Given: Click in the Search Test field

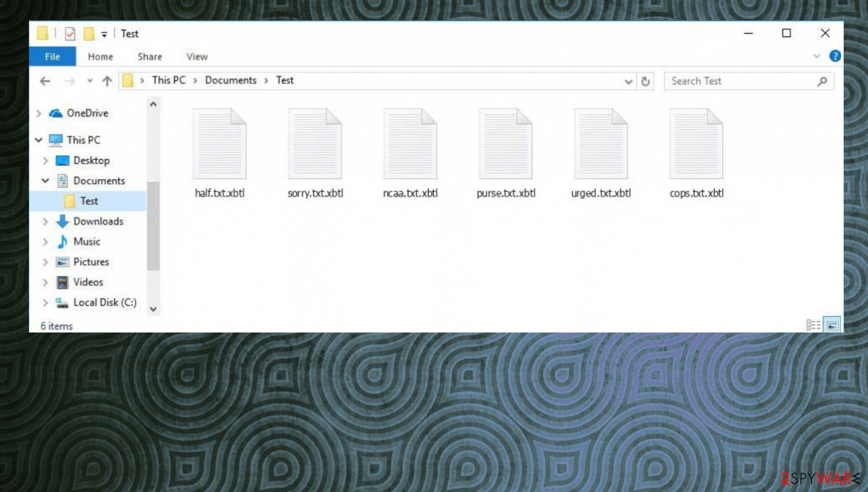Looking at the screenshot, I should coord(739,81).
